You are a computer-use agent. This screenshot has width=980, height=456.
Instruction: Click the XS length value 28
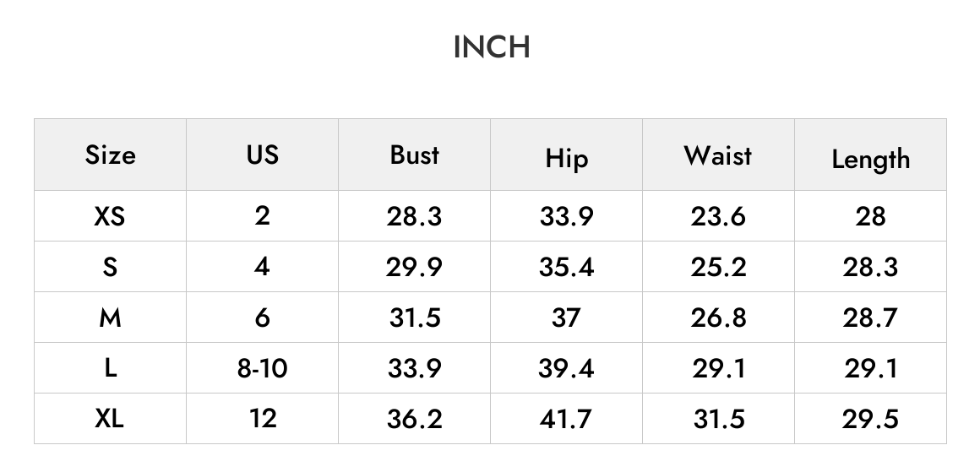(x=871, y=217)
